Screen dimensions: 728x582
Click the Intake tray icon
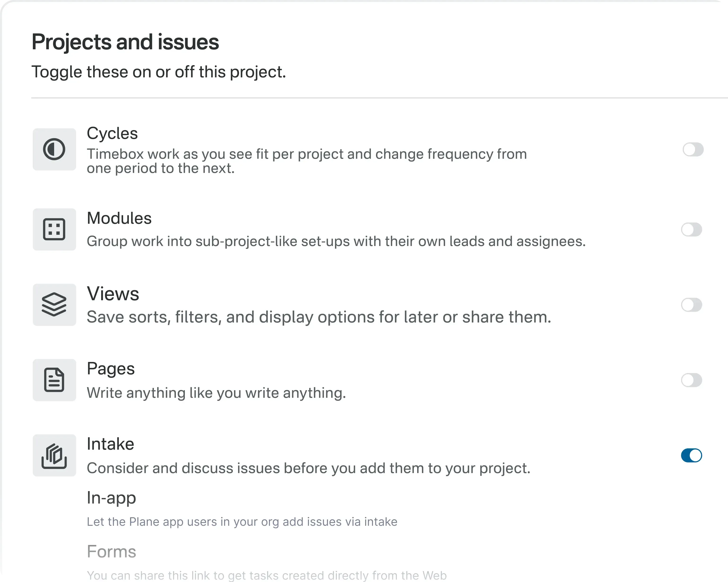point(54,455)
